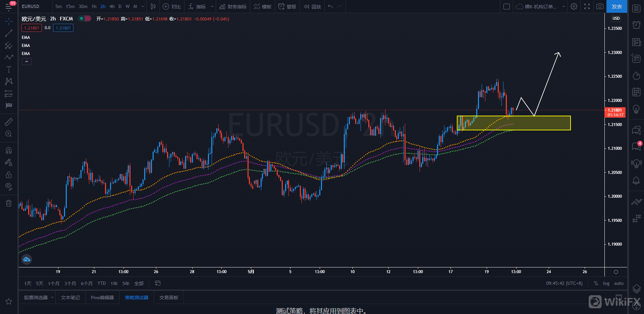Select the Text tool in left toolbar
Viewport: 644px width, 314px height.
[x=9, y=69]
